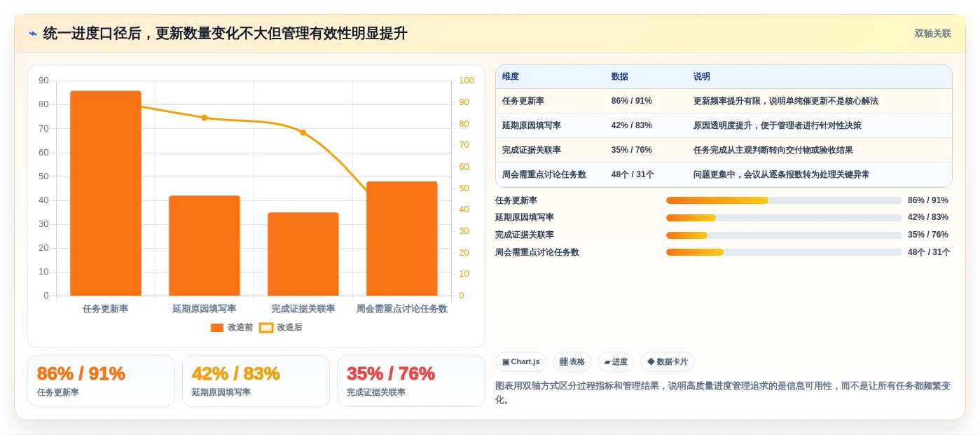Open the 35% / 76% 完成证据关联率 card
This screenshot has width=980, height=435.
(x=410, y=381)
